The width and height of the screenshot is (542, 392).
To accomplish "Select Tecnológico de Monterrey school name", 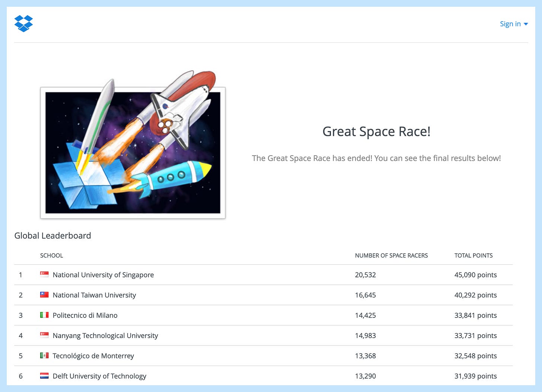I will 93,356.
